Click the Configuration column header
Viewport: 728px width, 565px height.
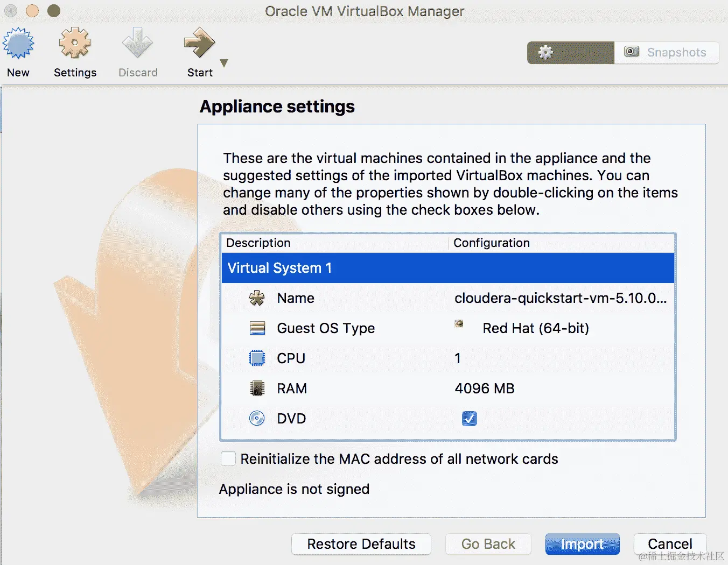coord(562,243)
